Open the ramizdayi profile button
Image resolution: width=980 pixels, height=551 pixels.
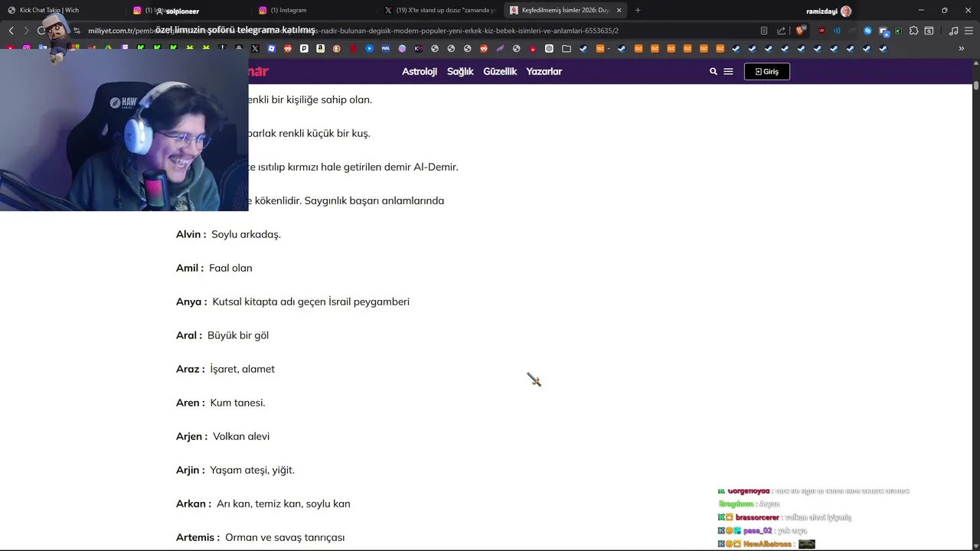828,11
